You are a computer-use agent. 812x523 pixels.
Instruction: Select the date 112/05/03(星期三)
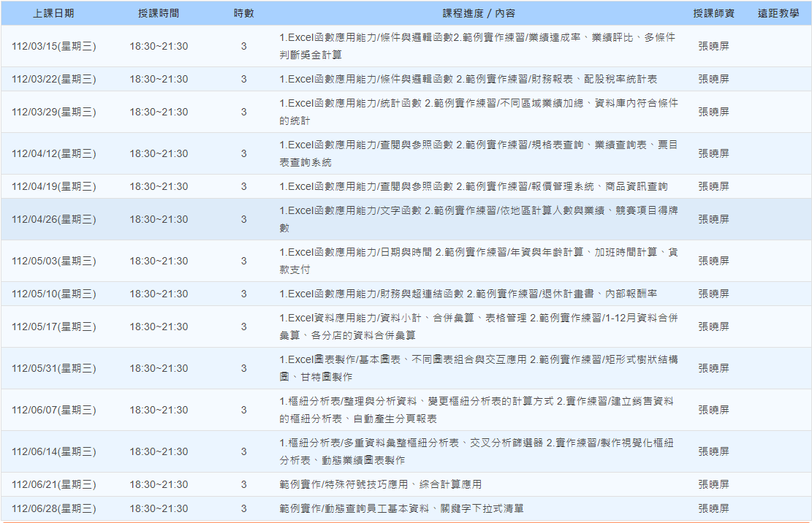54,261
